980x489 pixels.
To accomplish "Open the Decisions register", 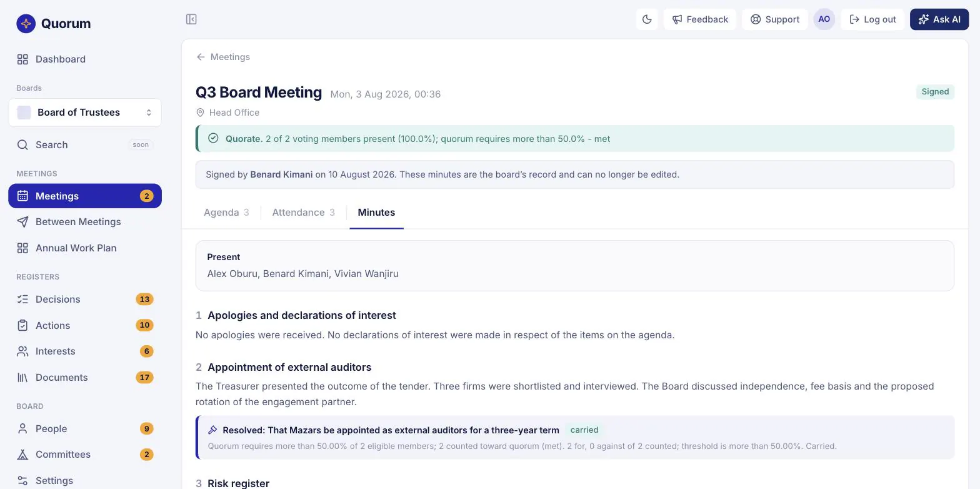I will [85, 300].
